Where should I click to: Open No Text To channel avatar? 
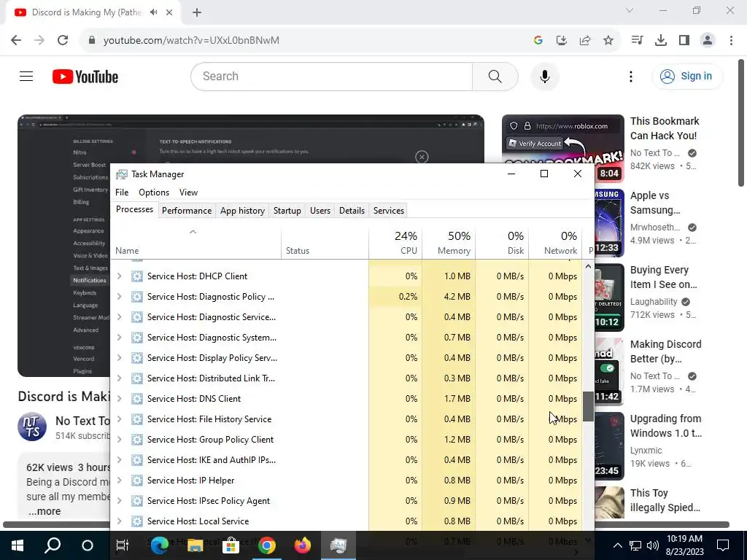tap(32, 427)
